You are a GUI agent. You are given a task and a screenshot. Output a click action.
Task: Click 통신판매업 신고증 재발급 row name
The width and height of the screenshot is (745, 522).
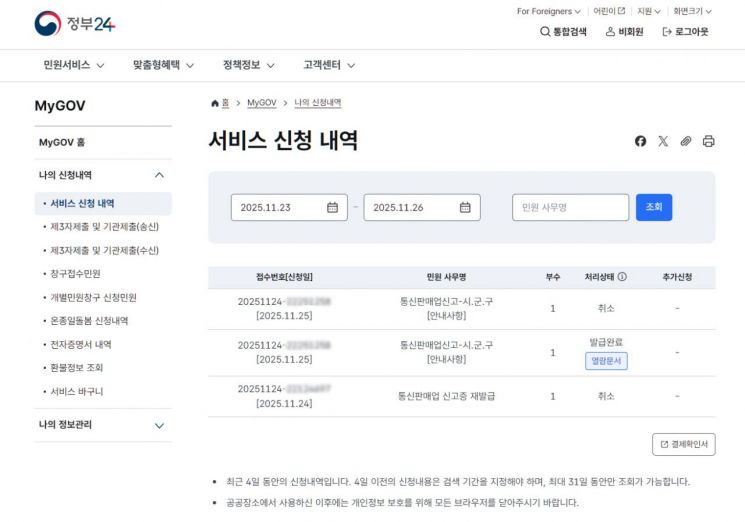[x=446, y=396]
